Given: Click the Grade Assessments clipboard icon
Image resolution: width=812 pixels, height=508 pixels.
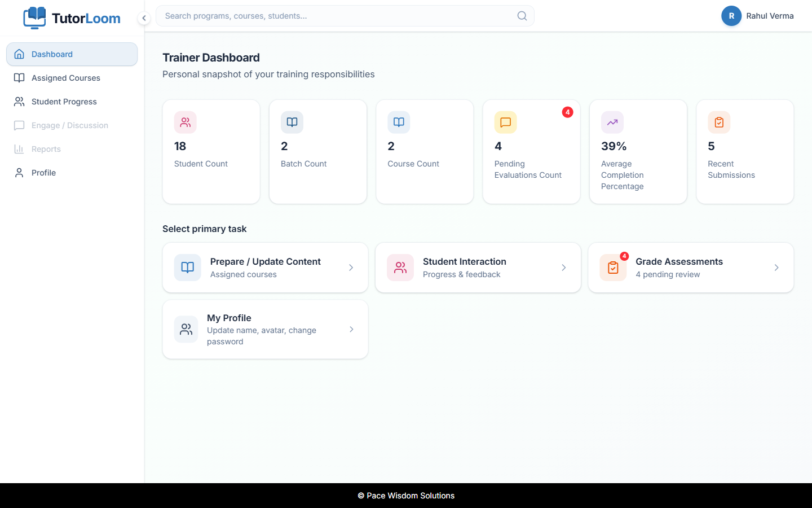Looking at the screenshot, I should (613, 268).
